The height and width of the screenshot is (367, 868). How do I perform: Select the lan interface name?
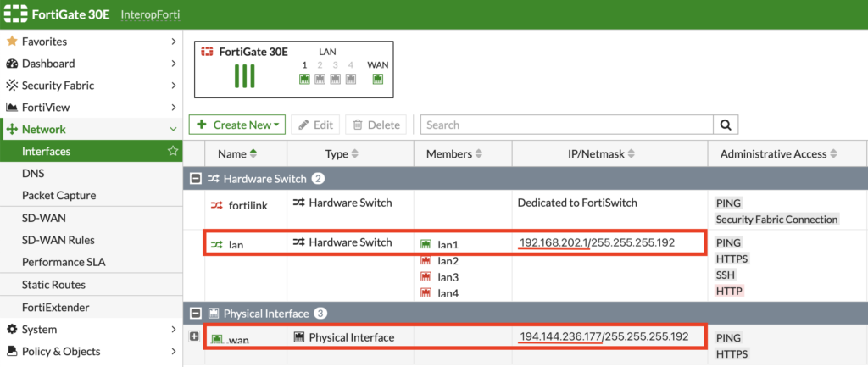236,244
